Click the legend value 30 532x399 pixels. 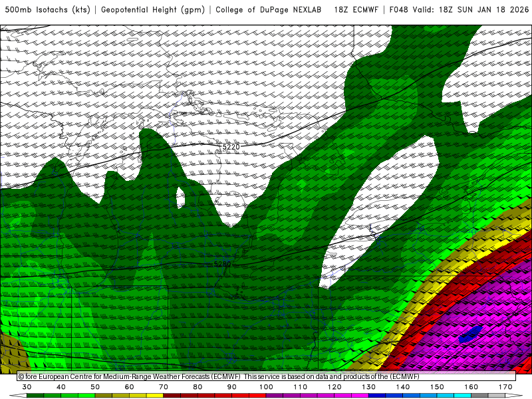pyautogui.click(x=27, y=387)
